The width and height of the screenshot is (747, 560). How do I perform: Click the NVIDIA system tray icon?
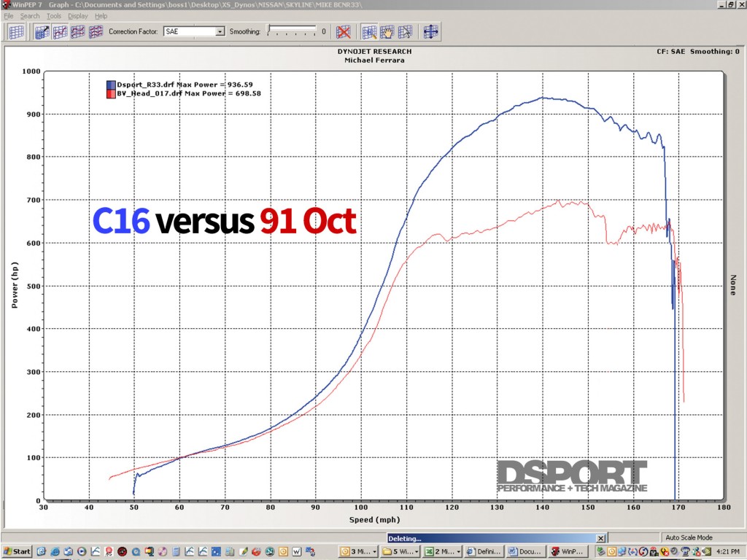click(x=707, y=551)
